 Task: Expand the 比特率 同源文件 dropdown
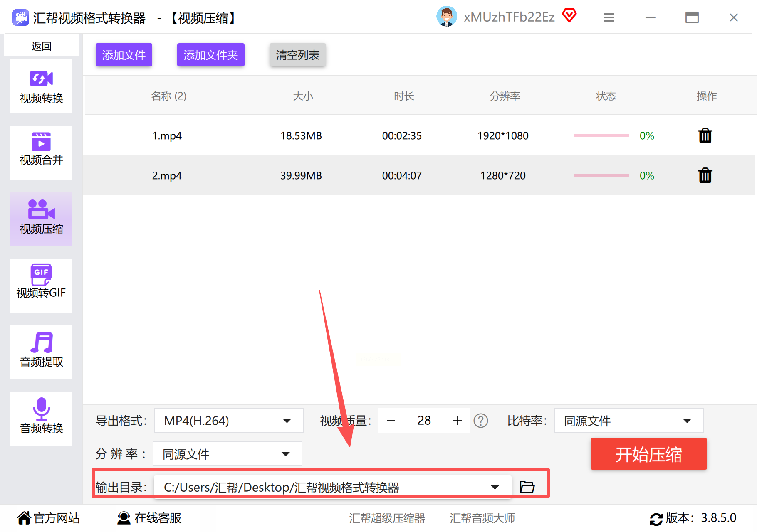628,421
